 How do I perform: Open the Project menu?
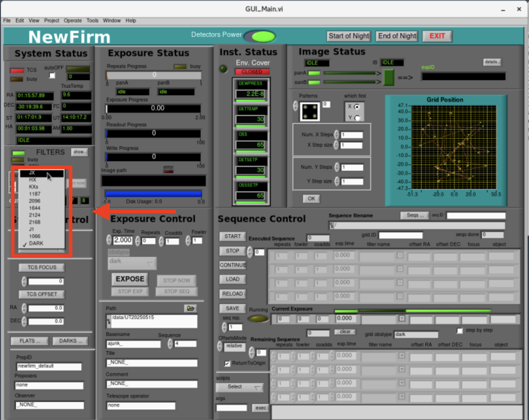click(x=52, y=21)
